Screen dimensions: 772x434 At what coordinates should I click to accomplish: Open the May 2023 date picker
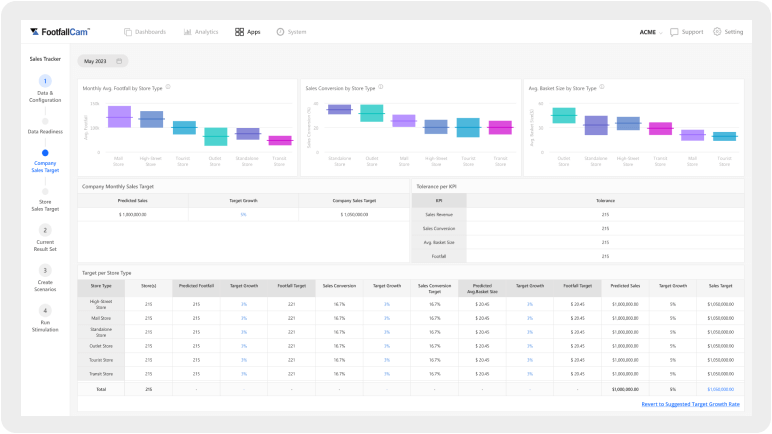[102, 61]
